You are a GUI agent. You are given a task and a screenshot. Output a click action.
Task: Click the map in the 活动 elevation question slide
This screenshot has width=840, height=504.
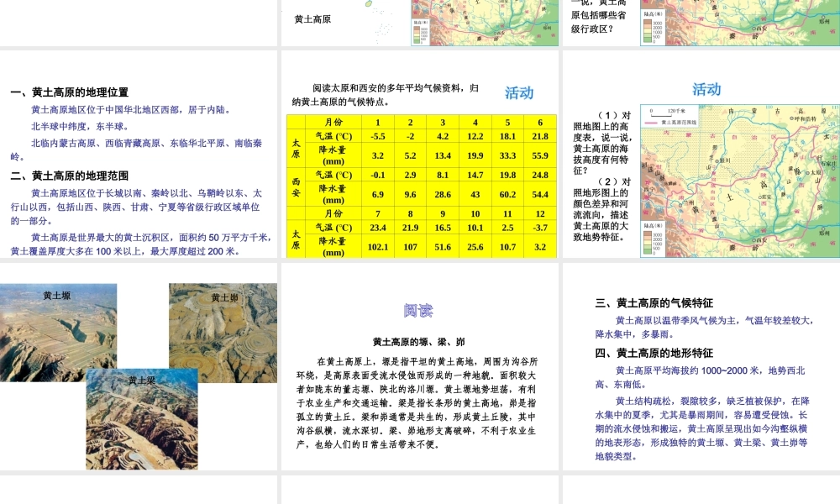tap(740, 181)
